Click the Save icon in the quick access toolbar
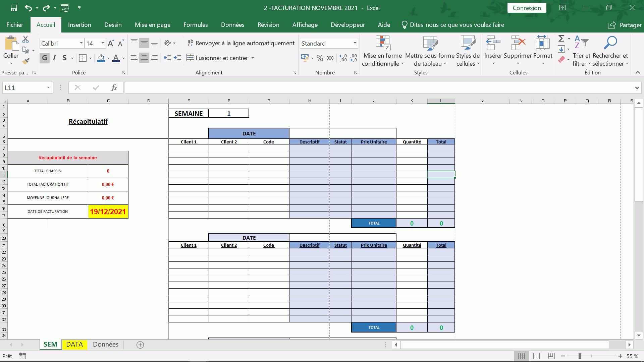 pyautogui.click(x=14, y=8)
